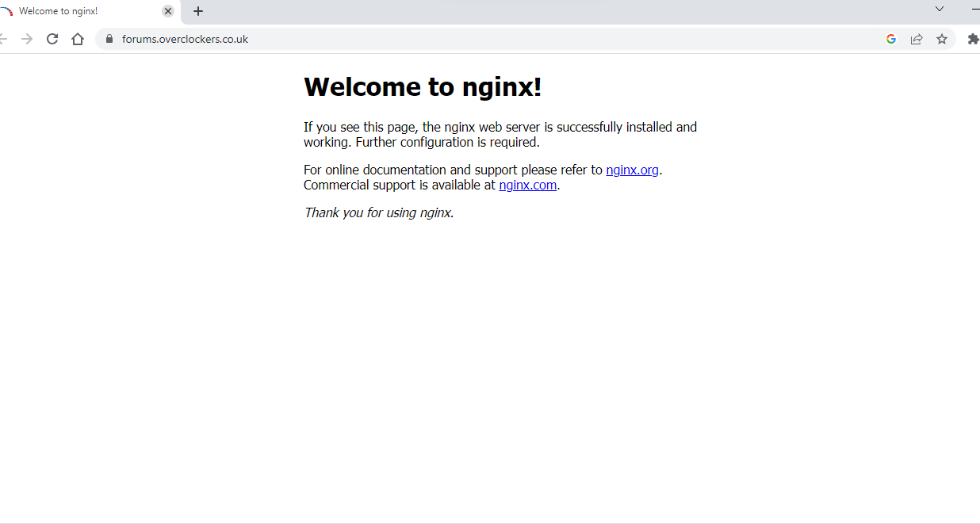Screen dimensions: 980x524
Task: View site information via padlock icon
Action: pos(109,39)
